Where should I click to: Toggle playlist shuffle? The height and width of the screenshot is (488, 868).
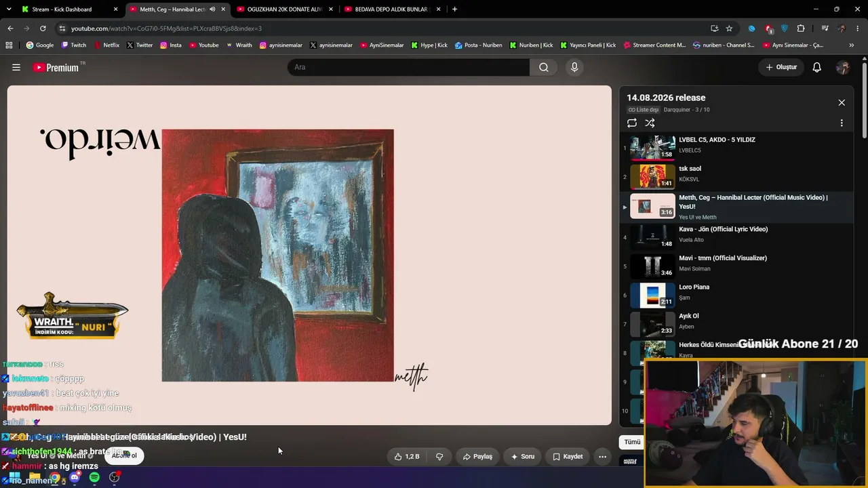coord(650,123)
